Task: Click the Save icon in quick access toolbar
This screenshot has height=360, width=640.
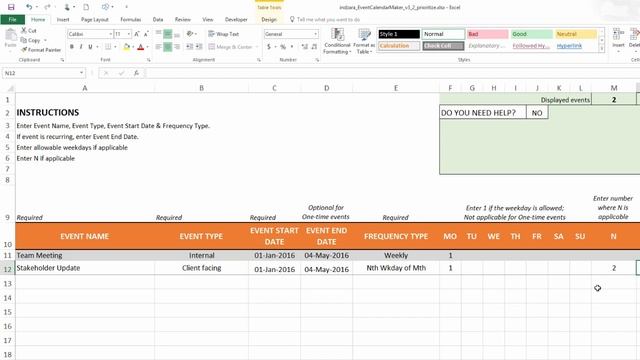Action: click(x=11, y=7)
